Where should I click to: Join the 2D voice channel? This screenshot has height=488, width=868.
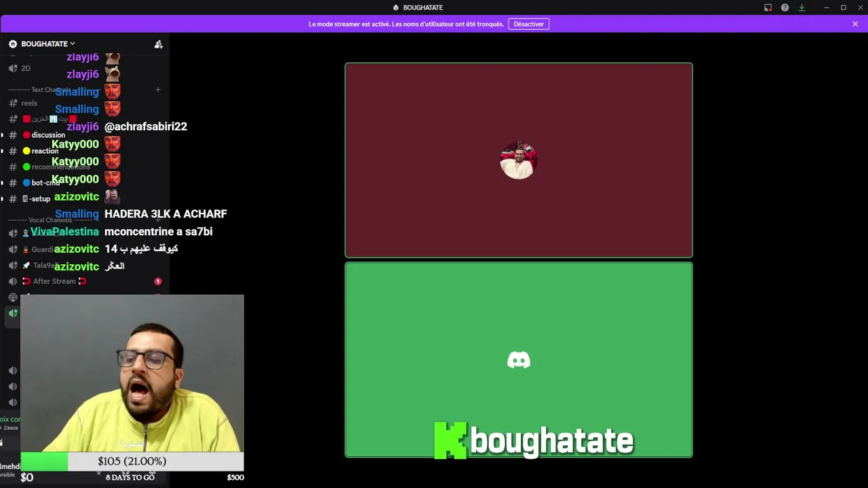coord(26,68)
